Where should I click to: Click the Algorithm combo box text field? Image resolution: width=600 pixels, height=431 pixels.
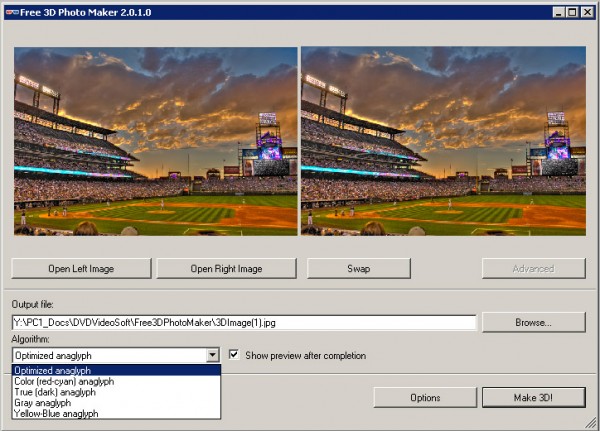tap(109, 355)
